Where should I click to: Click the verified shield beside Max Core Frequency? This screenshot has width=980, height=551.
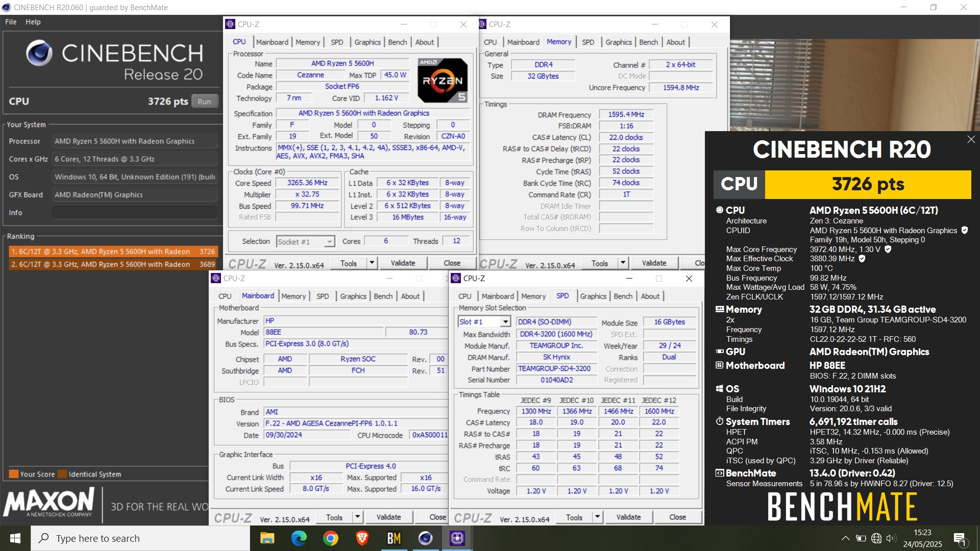pos(888,249)
